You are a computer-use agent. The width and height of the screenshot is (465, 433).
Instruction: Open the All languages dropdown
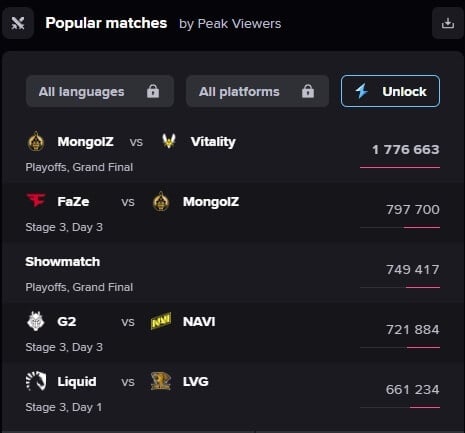coord(100,91)
